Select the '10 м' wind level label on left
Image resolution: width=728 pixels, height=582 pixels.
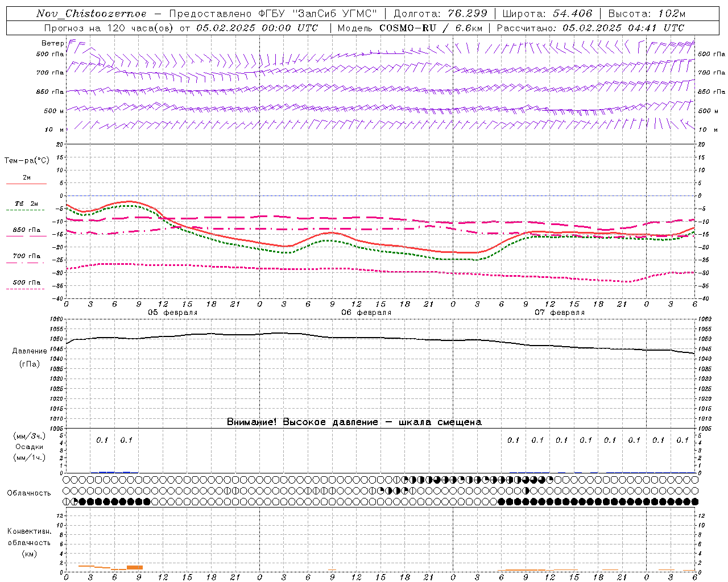pos(55,130)
